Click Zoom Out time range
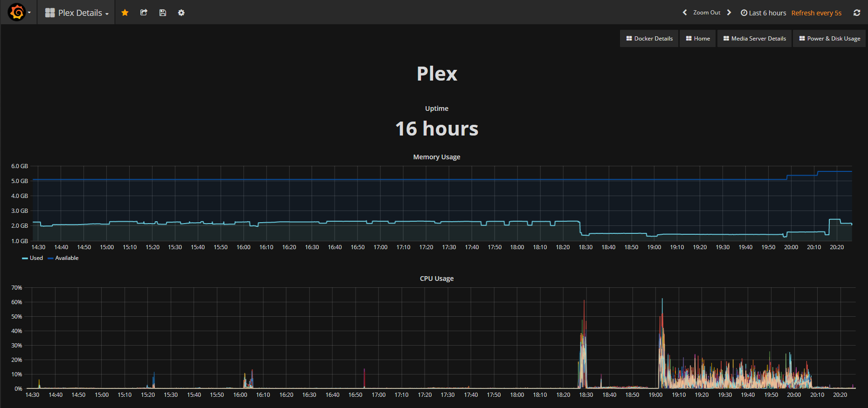Image resolution: width=868 pixels, height=408 pixels. 707,13
